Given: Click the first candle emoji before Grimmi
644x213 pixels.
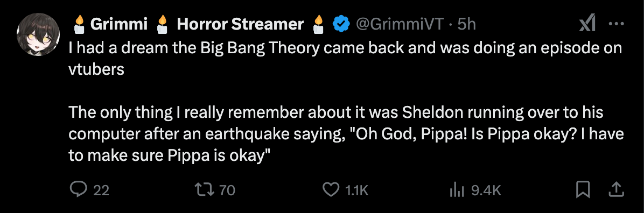Looking at the screenshot, I should pos(79,24).
